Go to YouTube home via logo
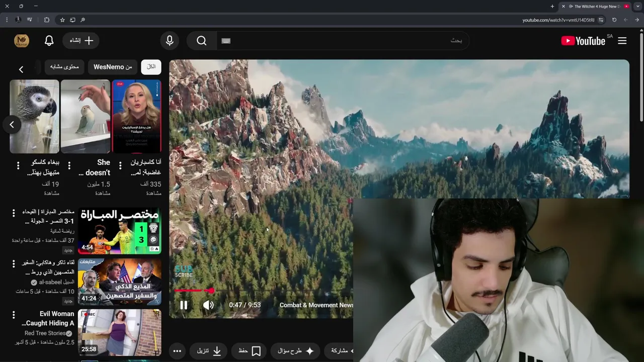 coord(583,41)
